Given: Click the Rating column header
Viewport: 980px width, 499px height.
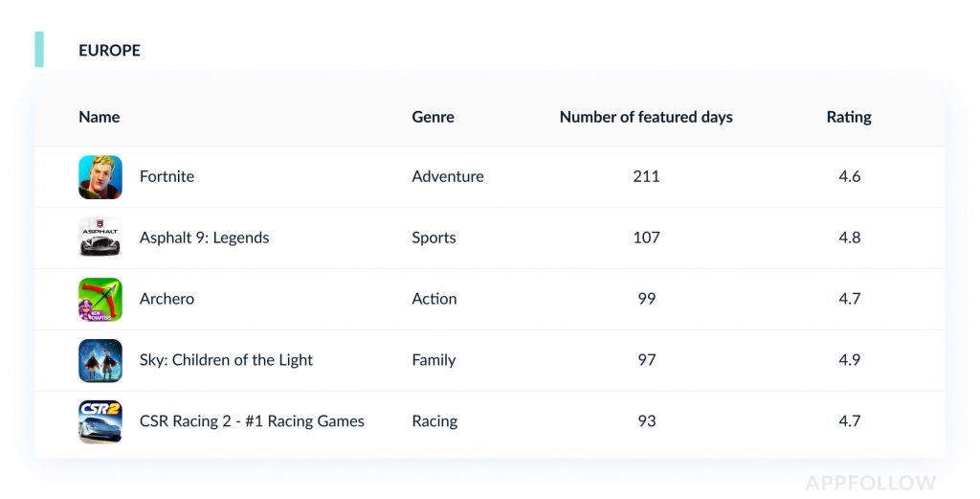Looking at the screenshot, I should click(x=849, y=117).
